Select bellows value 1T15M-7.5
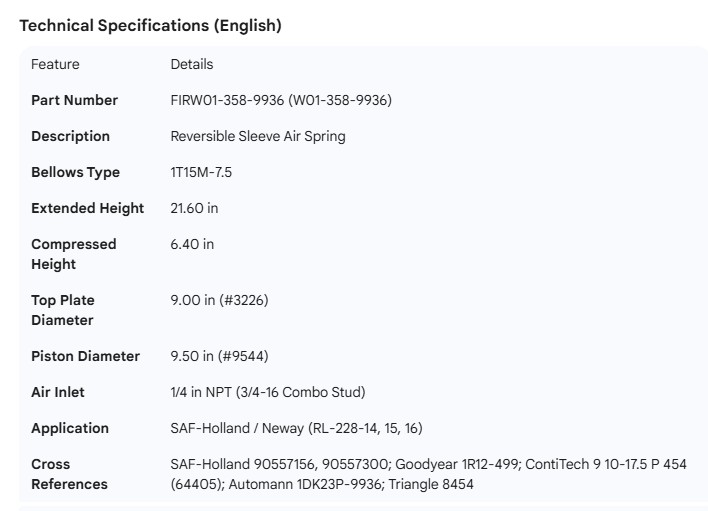The image size is (708, 511). [202, 172]
